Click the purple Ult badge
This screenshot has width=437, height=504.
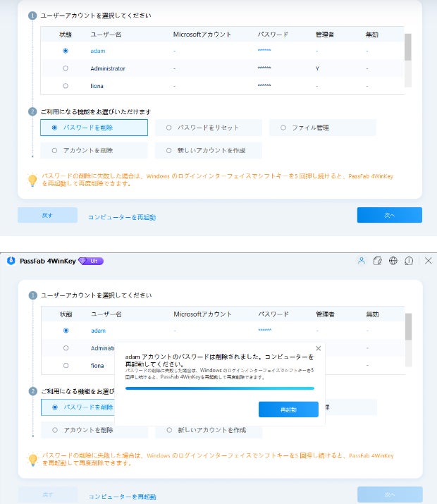[x=91, y=261]
